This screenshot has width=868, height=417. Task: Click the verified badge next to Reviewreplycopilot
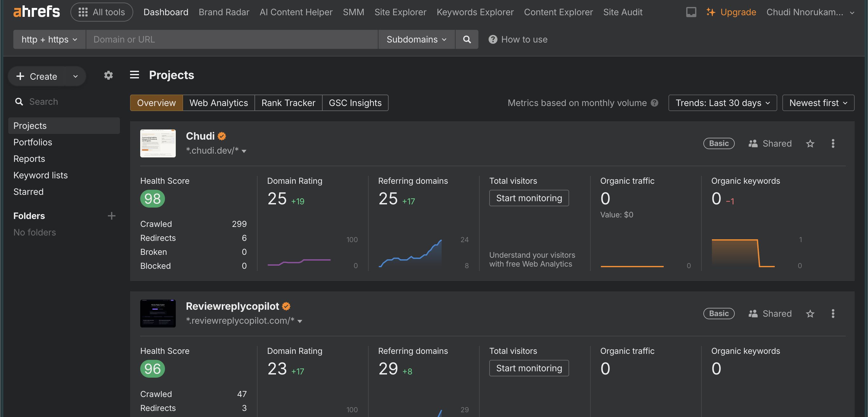[x=286, y=306]
